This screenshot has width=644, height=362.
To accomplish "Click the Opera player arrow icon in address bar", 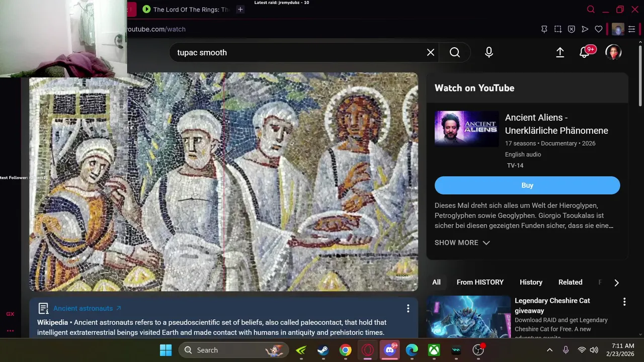I will 585,29.
